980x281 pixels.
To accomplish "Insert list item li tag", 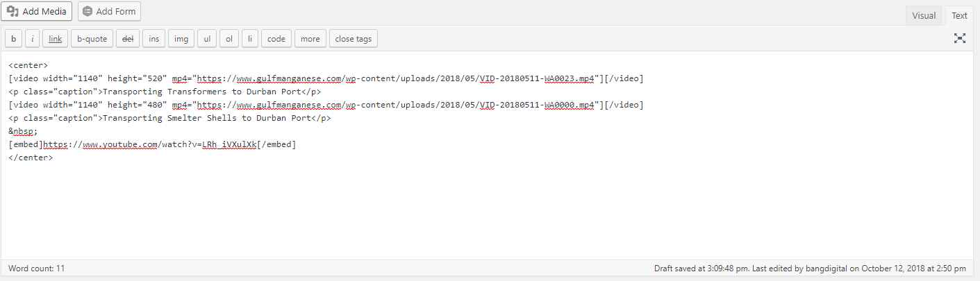I will (250, 39).
